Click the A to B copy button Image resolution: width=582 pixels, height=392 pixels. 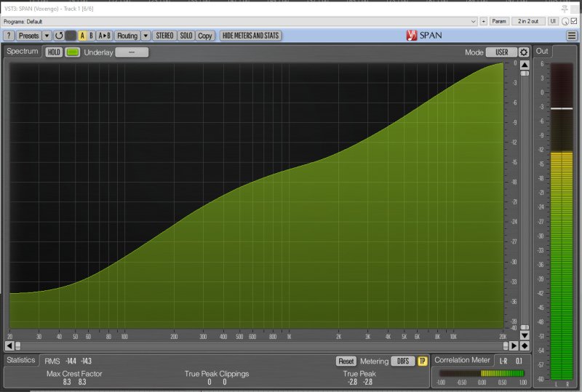coord(104,36)
